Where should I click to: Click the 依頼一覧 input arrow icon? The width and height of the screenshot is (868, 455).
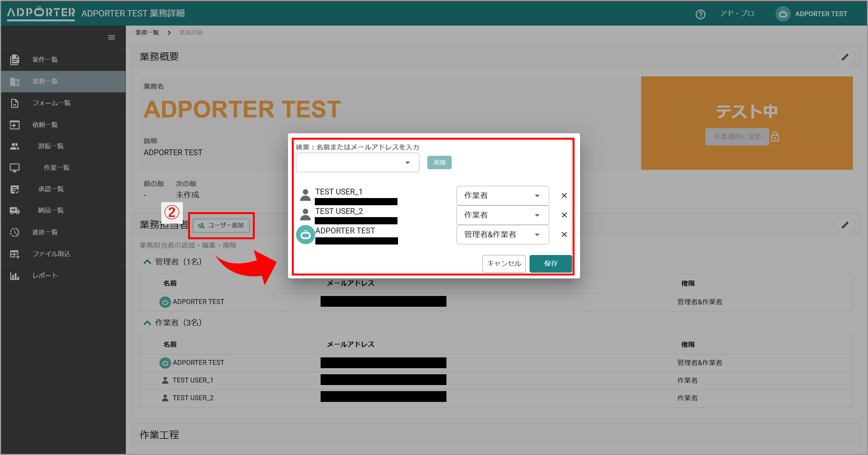(14, 125)
